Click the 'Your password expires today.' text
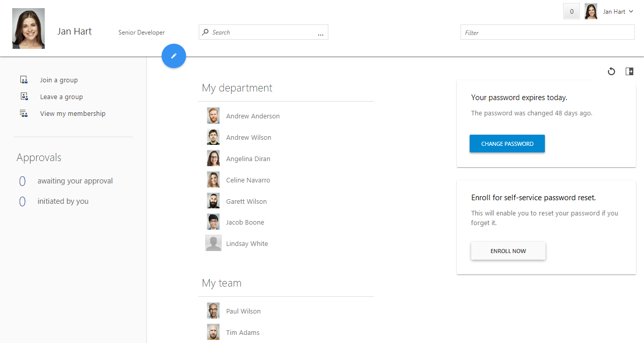This screenshot has width=644, height=343. [x=519, y=98]
